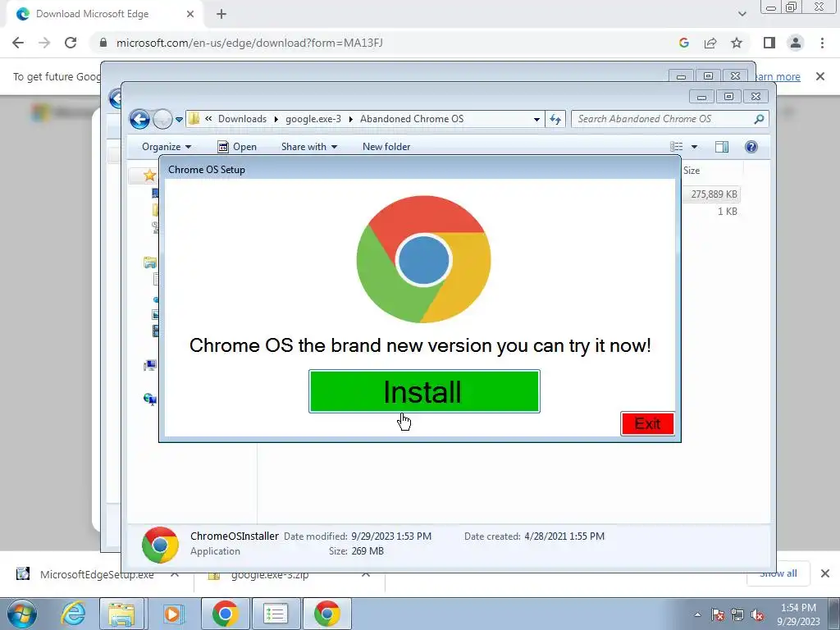Click the Explorer search magnifier icon
840x630 pixels.
click(759, 119)
